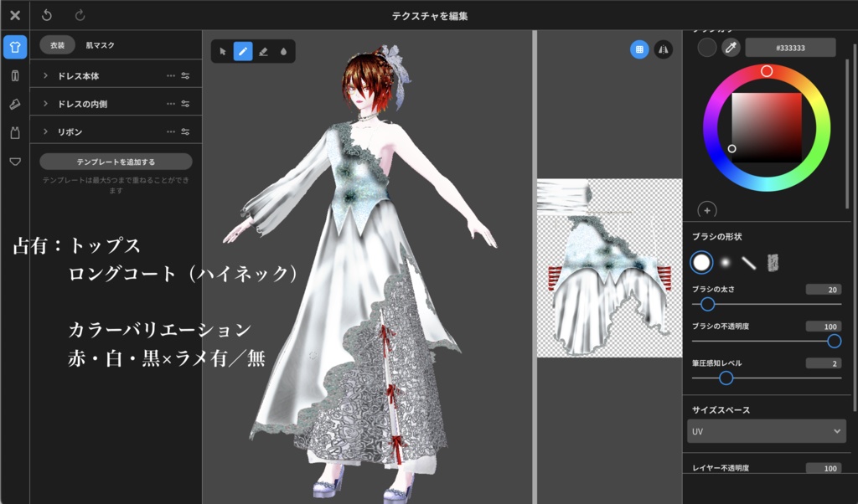This screenshot has height=504, width=858.
Task: Choose the hard round brush shape
Action: [x=701, y=262]
